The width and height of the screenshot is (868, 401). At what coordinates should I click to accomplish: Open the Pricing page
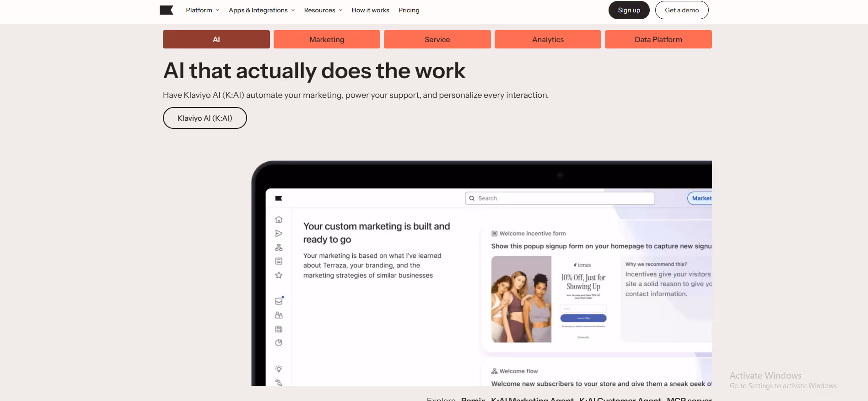pyautogui.click(x=409, y=10)
